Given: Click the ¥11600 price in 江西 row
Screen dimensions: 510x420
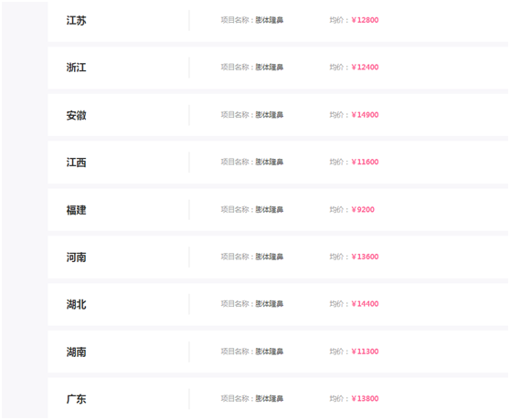Looking at the screenshot, I should pyautogui.click(x=365, y=163).
